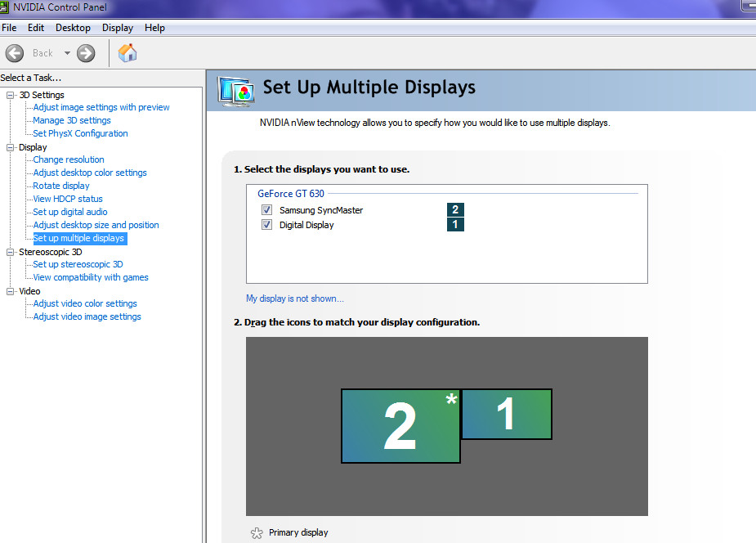
Task: Collapse the Display tree node
Action: tap(10, 147)
